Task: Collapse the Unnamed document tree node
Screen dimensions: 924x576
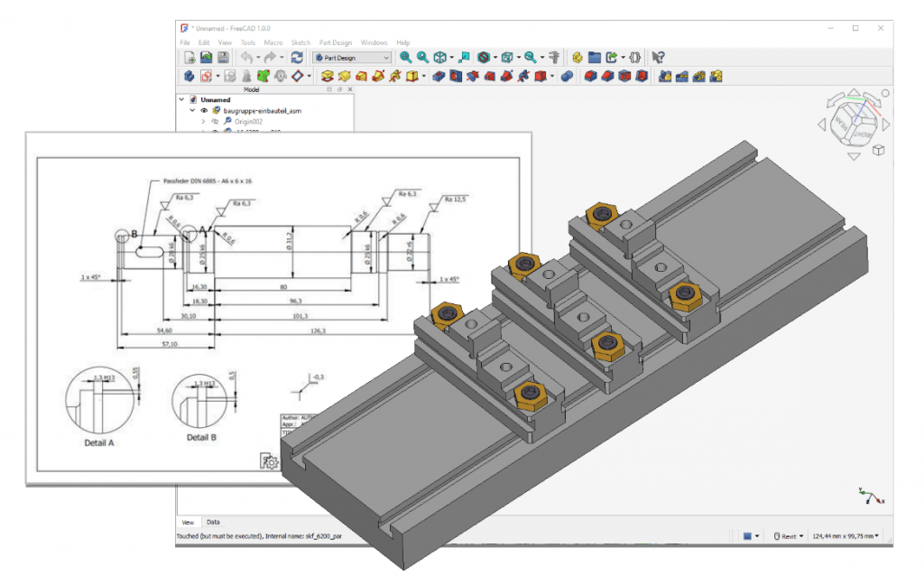Action: [181, 99]
